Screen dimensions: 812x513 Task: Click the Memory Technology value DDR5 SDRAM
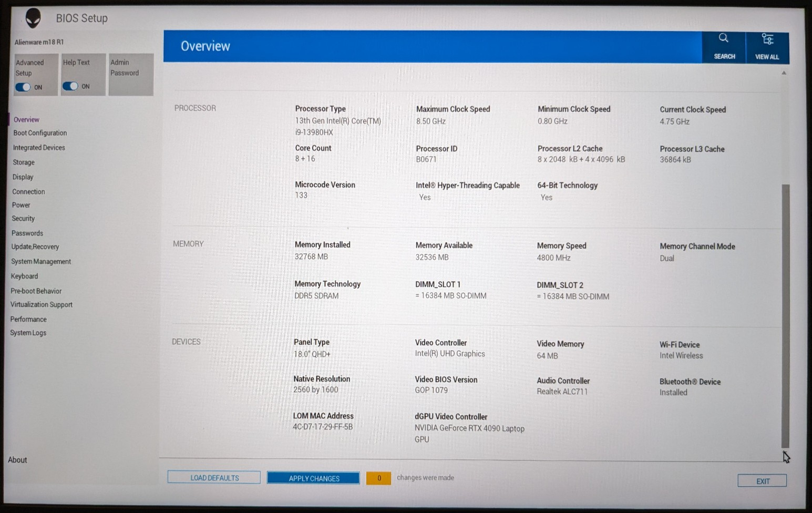[x=316, y=296]
